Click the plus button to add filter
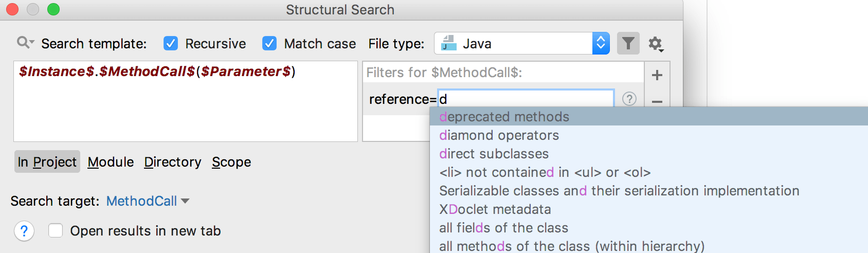 pos(657,75)
